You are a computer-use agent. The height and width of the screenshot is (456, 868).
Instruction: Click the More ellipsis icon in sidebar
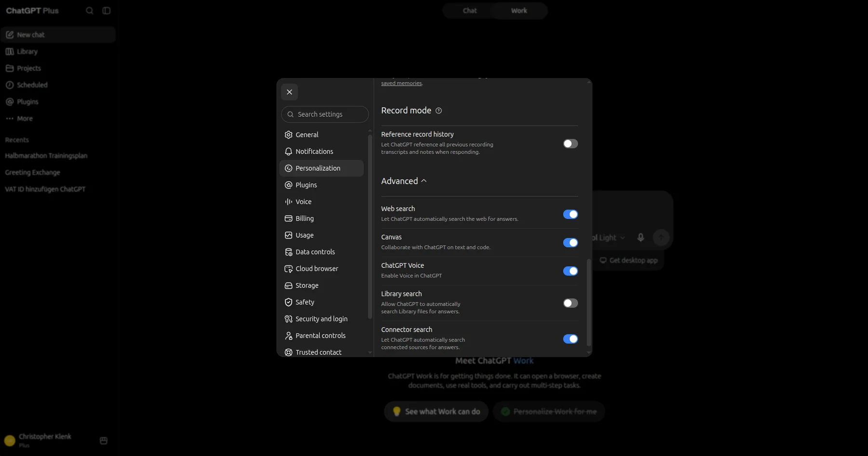(10, 118)
